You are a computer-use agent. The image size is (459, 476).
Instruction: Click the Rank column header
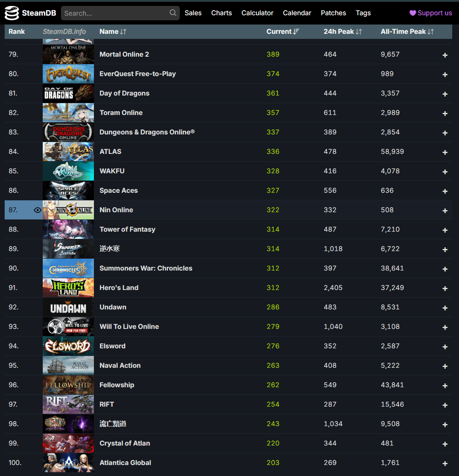click(x=16, y=32)
